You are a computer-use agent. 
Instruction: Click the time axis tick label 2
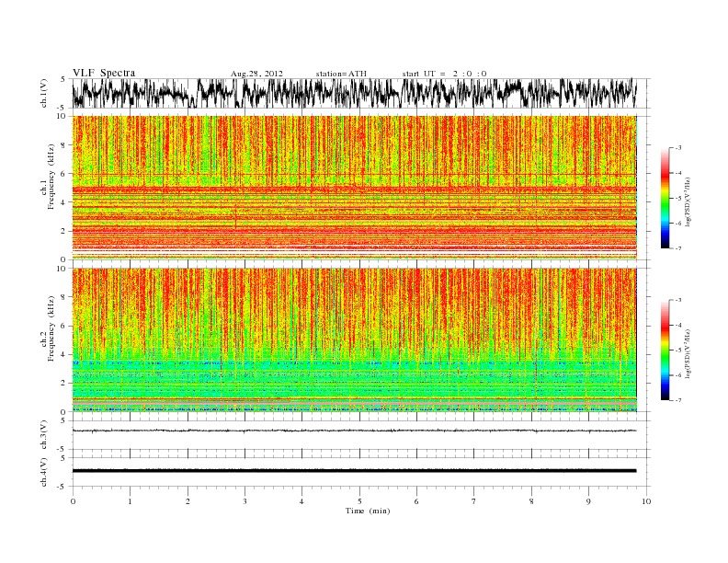tap(188, 501)
